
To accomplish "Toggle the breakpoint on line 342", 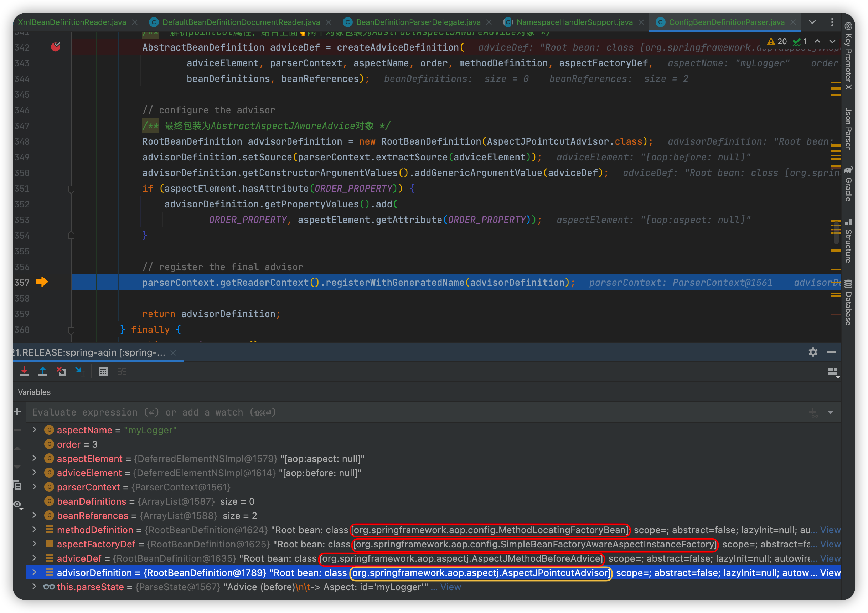I will click(56, 47).
